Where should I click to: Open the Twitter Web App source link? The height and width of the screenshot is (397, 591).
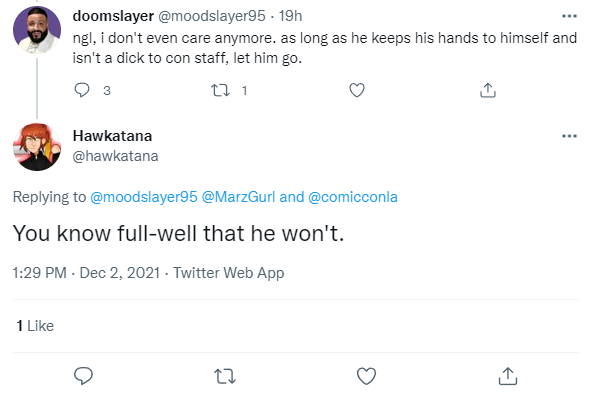228,273
